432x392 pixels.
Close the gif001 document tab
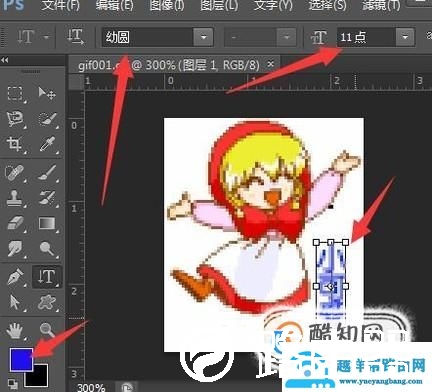(271, 63)
